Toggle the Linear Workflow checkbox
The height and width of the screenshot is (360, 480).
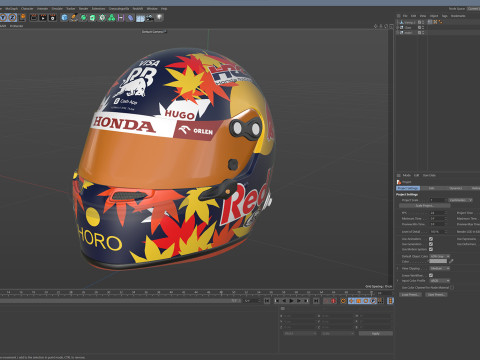tap(431, 275)
